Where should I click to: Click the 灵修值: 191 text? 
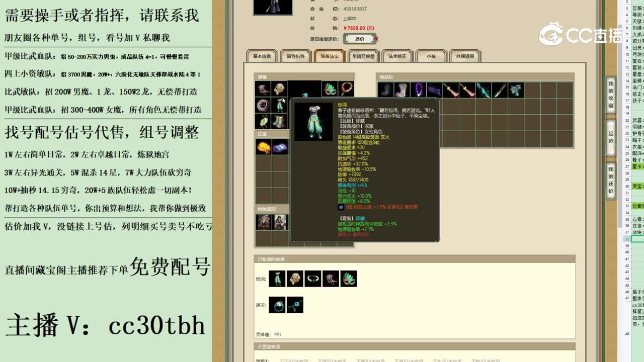coord(269,334)
